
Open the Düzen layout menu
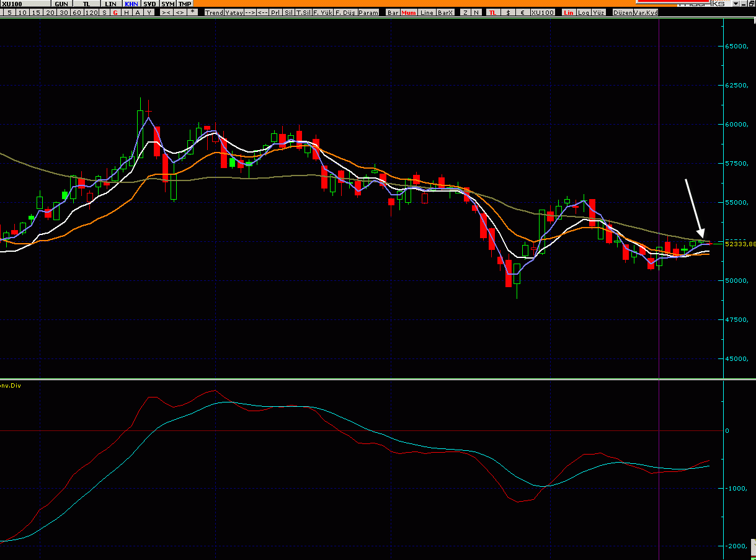[622, 12]
